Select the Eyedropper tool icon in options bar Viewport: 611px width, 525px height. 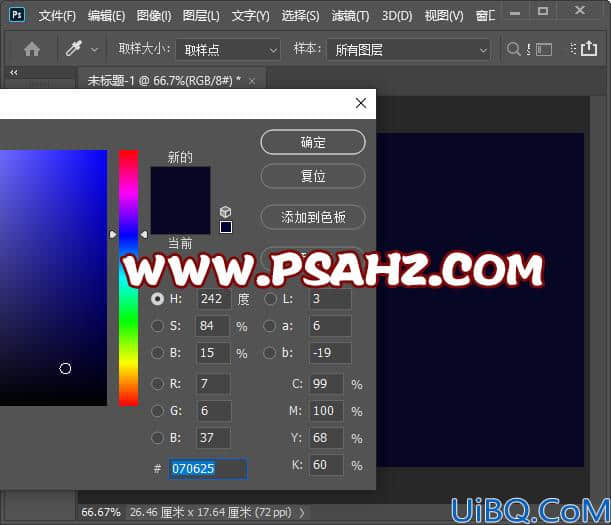coord(74,49)
